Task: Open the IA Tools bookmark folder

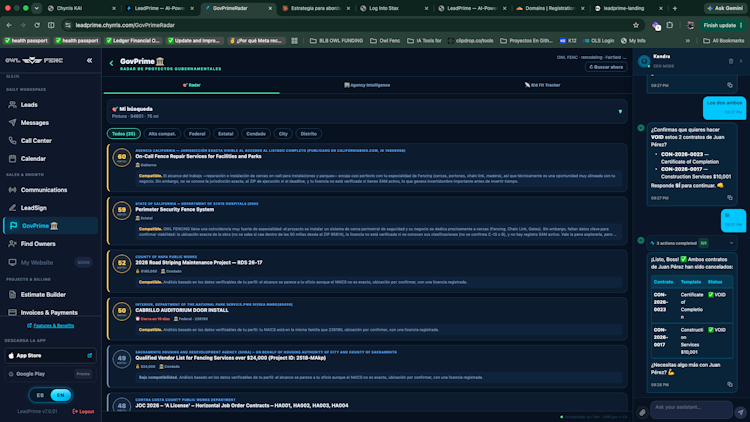Action: [x=424, y=41]
